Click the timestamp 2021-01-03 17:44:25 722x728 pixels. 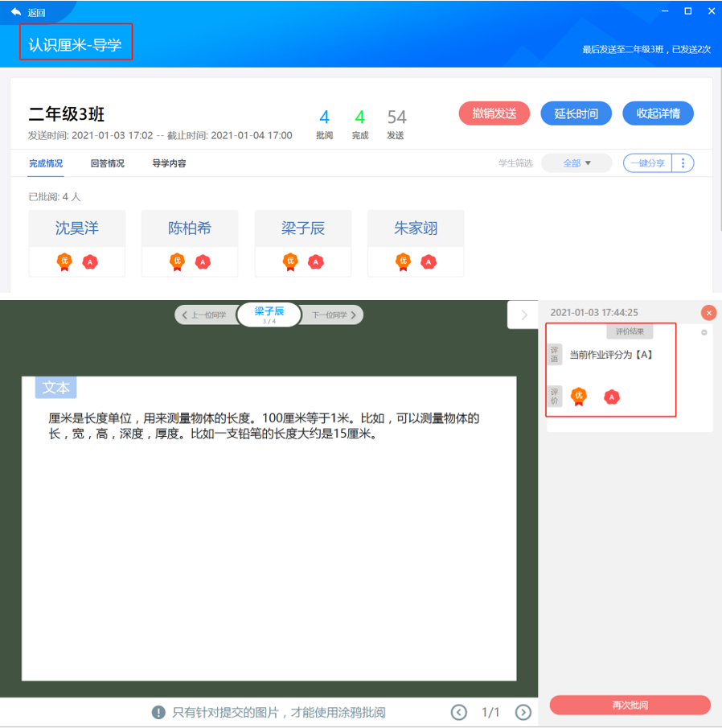click(x=594, y=312)
